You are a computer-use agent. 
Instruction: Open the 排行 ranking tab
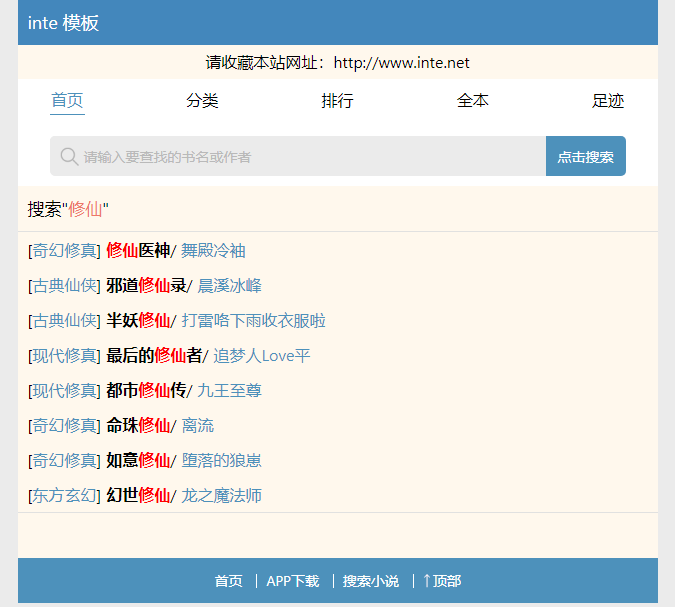point(337,101)
